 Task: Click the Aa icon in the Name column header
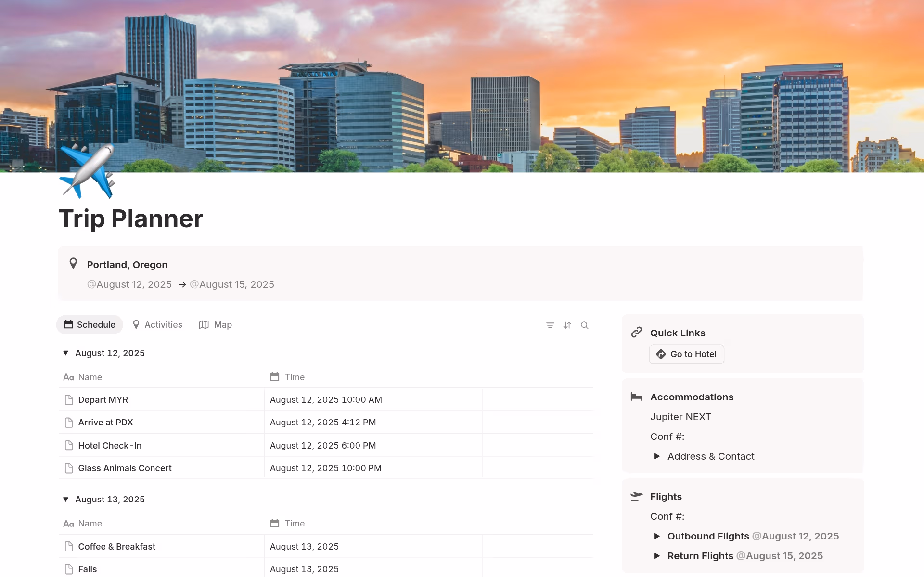(x=68, y=377)
